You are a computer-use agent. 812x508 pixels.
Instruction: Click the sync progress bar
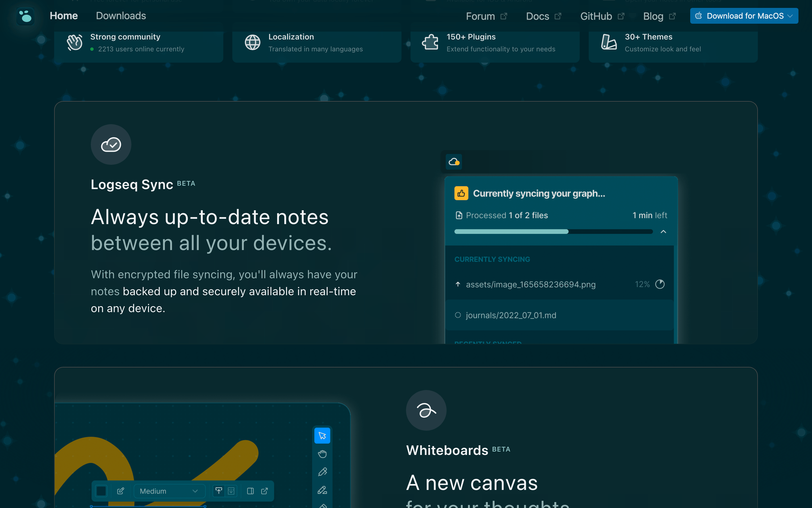pos(553,231)
